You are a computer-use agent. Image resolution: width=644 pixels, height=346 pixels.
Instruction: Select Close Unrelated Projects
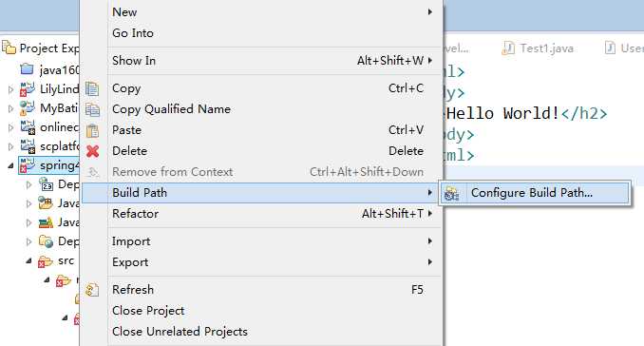(x=261, y=332)
